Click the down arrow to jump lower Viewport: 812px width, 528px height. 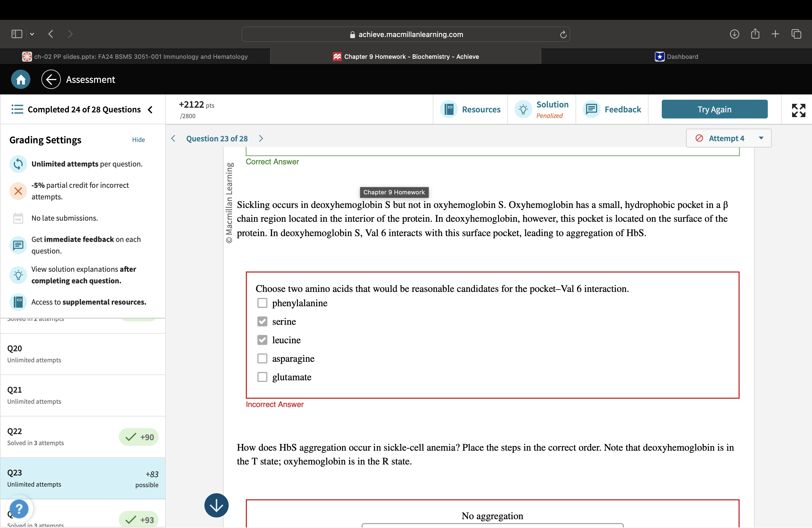click(216, 505)
